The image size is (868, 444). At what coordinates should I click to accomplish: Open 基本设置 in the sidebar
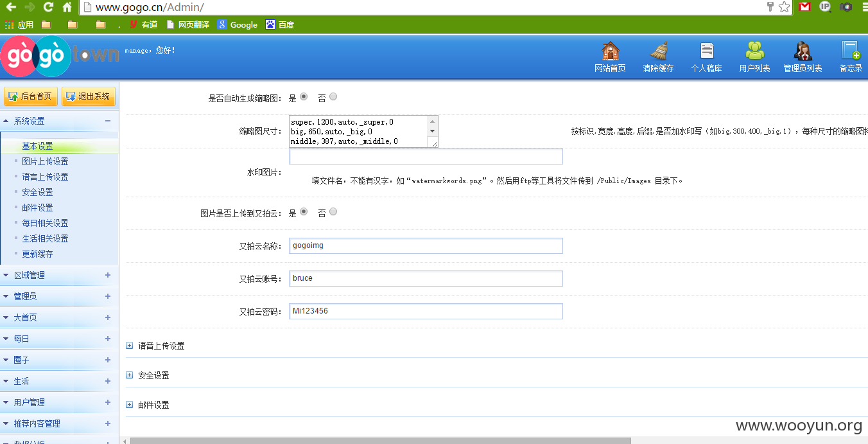37,147
